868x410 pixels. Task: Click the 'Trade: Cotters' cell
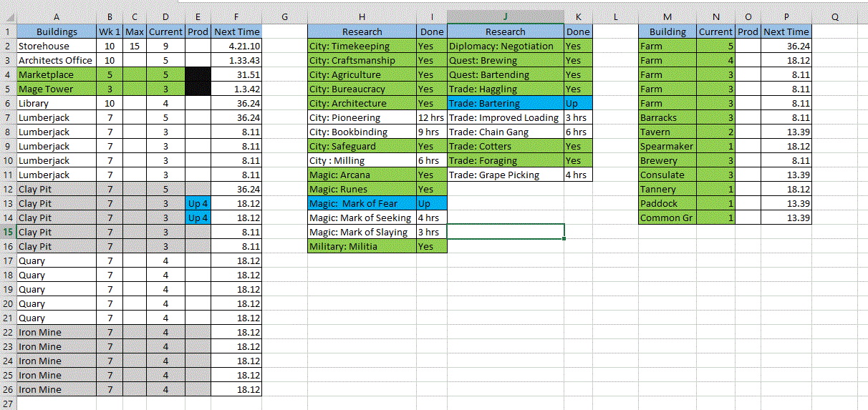pos(505,146)
